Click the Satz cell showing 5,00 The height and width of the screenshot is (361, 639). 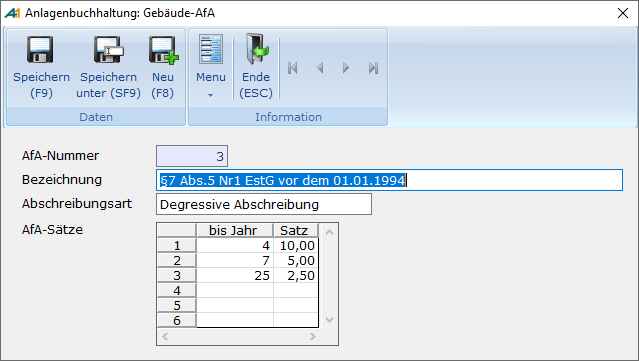tap(296, 260)
